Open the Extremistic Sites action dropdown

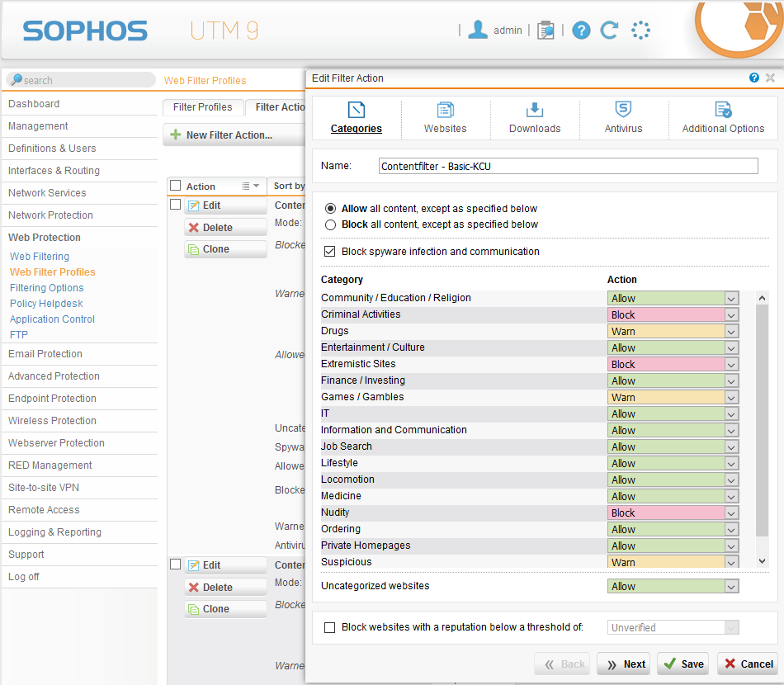click(x=673, y=365)
